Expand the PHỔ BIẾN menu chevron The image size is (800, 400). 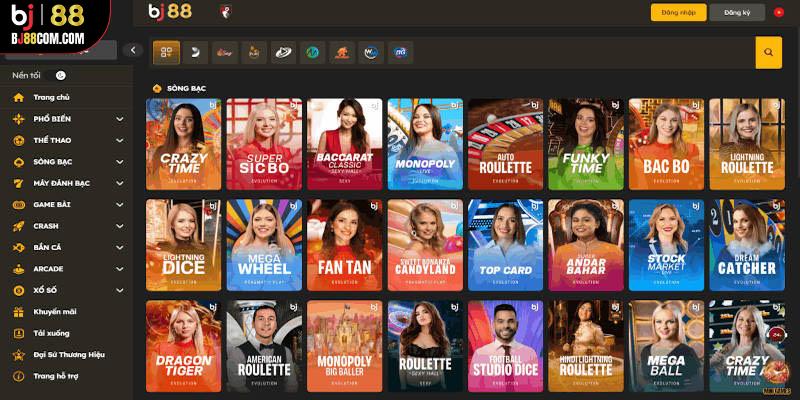[120, 119]
